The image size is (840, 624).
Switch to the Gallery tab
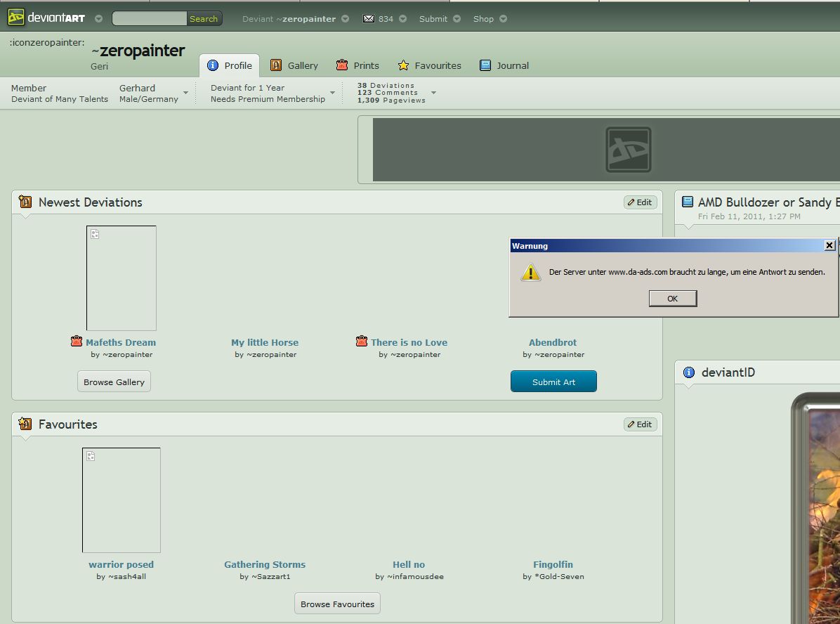[x=294, y=65]
